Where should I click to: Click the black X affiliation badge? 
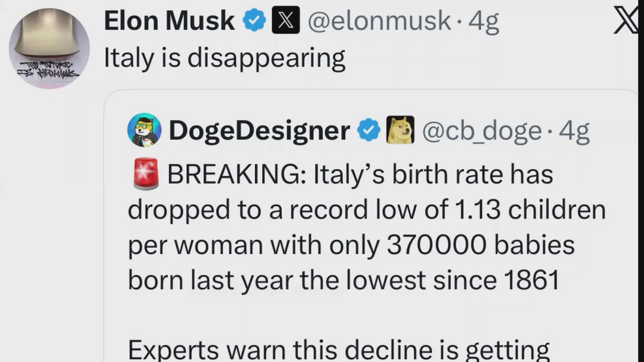point(285,20)
